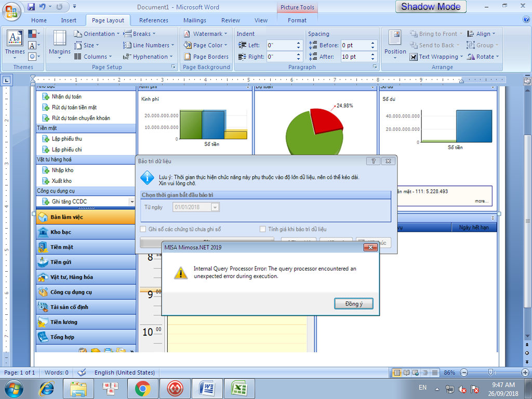The height and width of the screenshot is (399, 532).
Task: Open Page Setup dialog launcher
Action: click(x=174, y=67)
